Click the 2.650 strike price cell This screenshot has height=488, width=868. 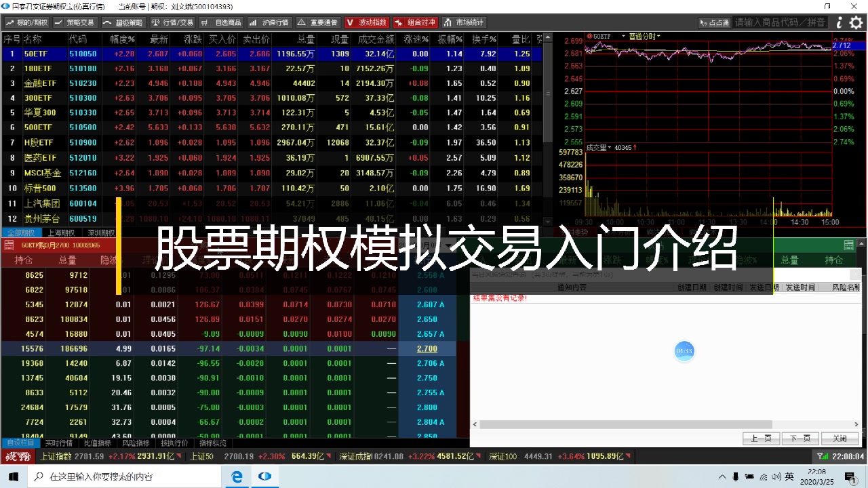pyautogui.click(x=427, y=319)
